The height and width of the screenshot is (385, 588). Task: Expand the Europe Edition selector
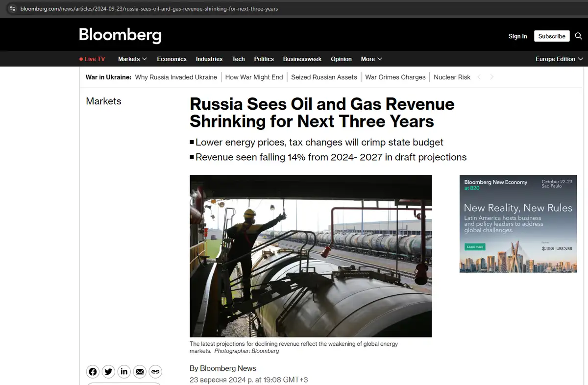click(559, 59)
